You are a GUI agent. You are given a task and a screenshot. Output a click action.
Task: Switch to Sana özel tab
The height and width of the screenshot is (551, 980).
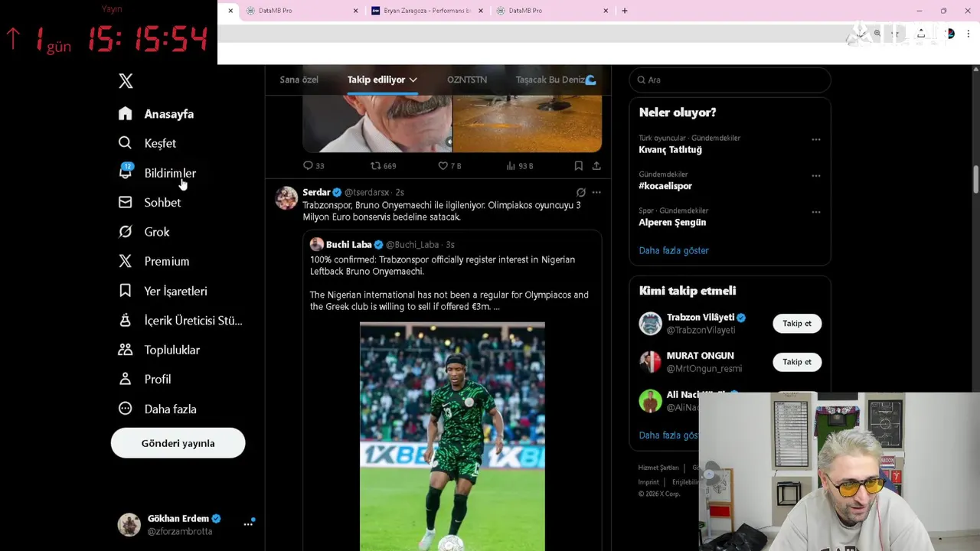tap(299, 80)
